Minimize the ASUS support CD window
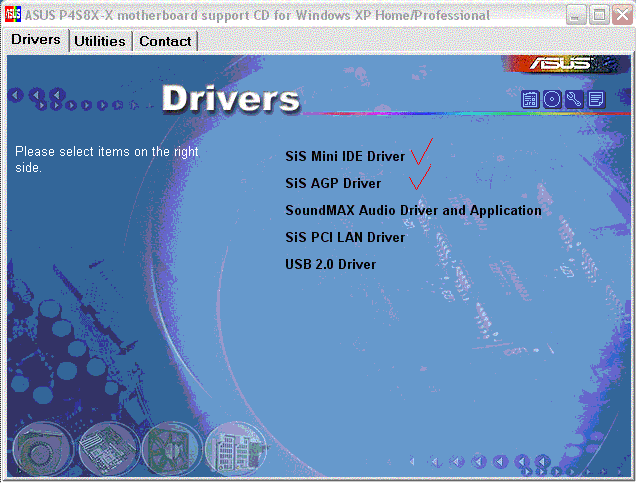The image size is (636, 483). click(x=576, y=15)
